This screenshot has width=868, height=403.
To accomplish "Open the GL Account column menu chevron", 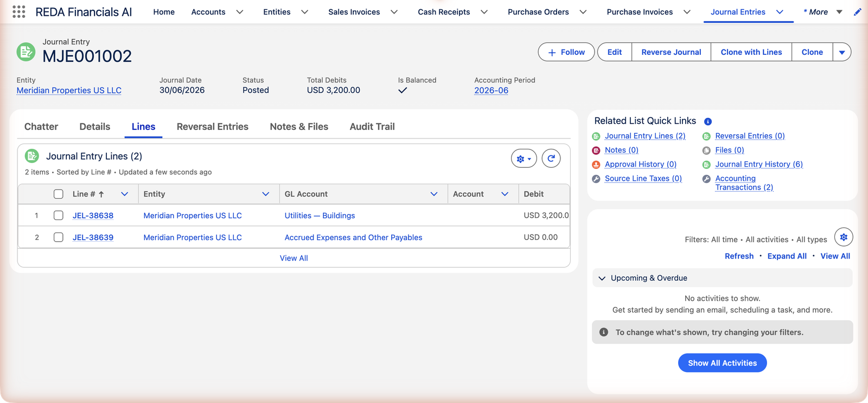I will [434, 194].
